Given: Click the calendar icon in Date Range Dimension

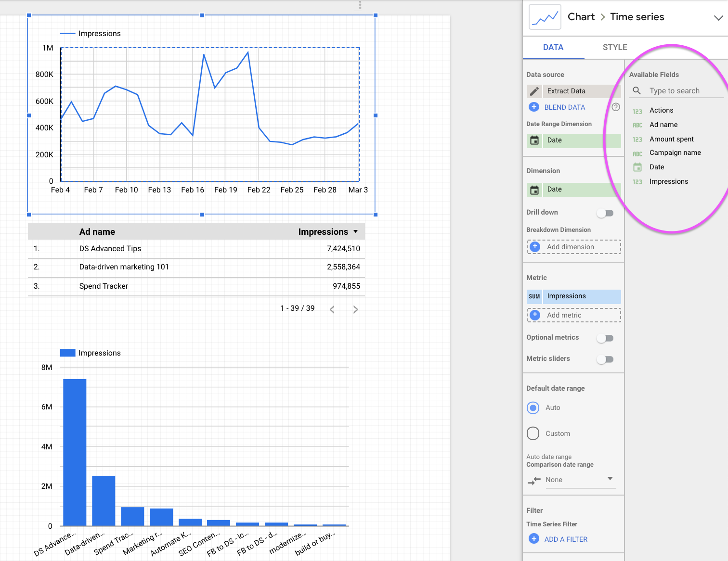Looking at the screenshot, I should (x=534, y=140).
